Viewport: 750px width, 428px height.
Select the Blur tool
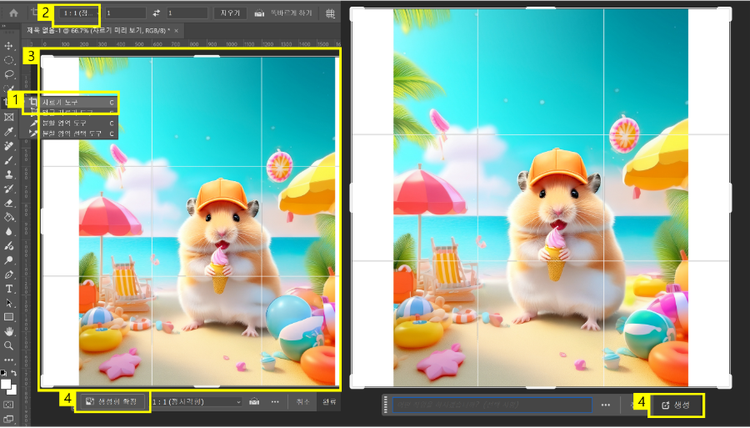[9, 232]
